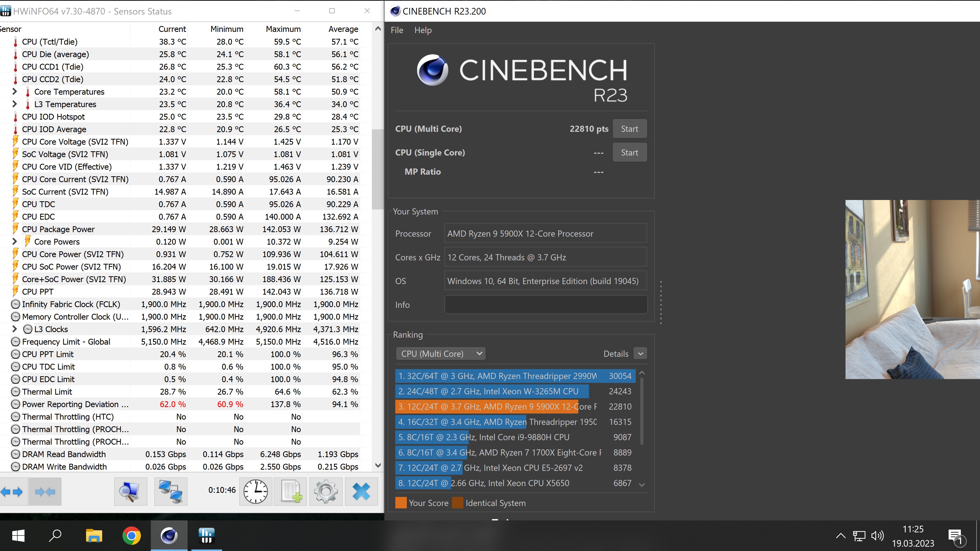This screenshot has height=551, width=980.
Task: Expand the Core Powers group
Action: [x=15, y=241]
